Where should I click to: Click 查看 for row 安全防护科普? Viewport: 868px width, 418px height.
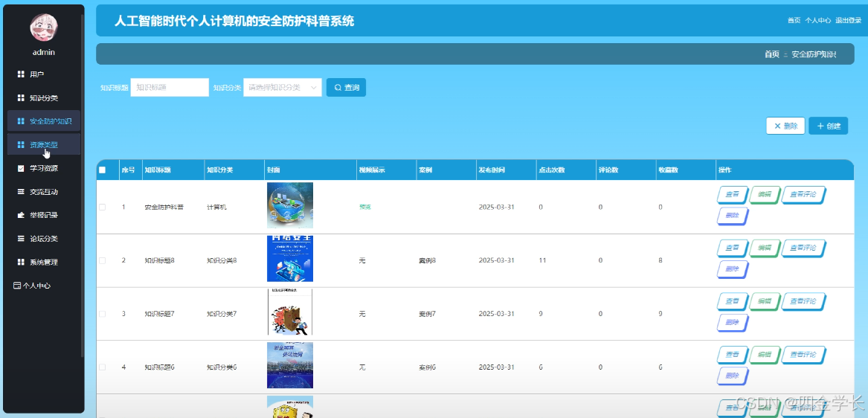[x=733, y=195]
